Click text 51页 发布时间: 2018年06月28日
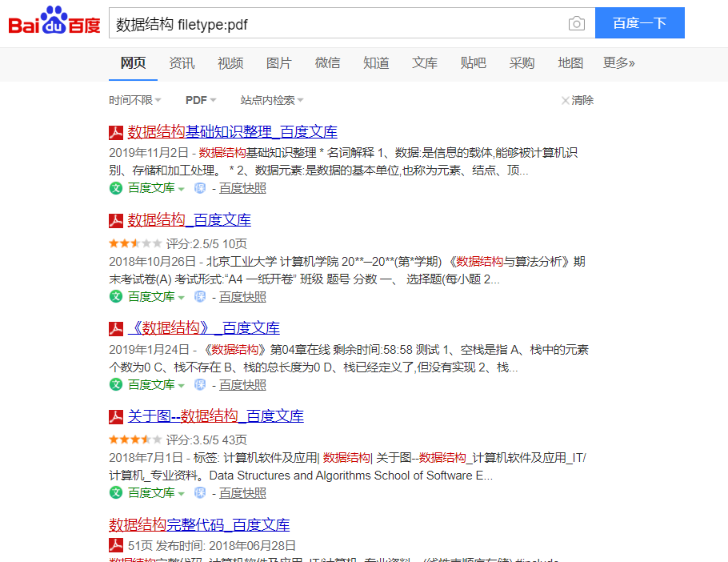 coord(212,546)
